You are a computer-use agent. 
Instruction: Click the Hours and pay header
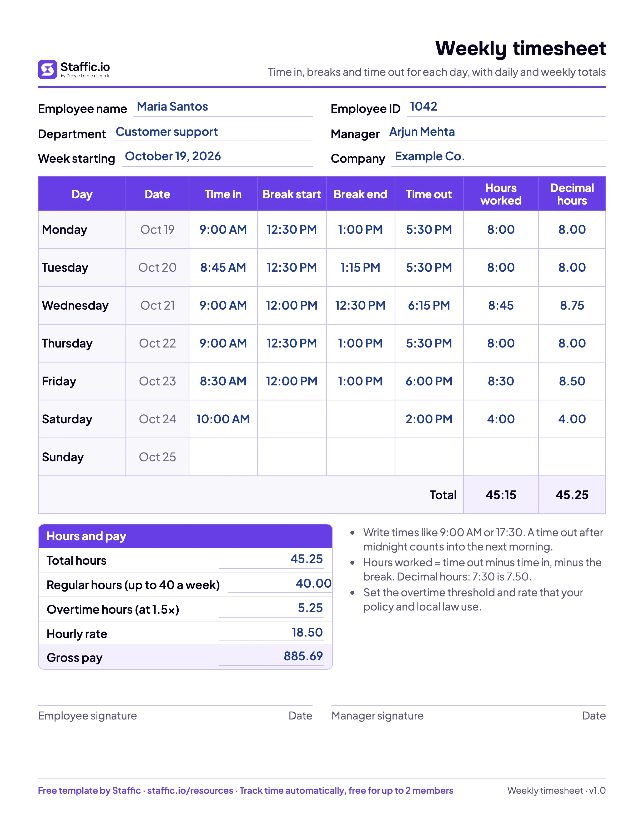pos(185,536)
